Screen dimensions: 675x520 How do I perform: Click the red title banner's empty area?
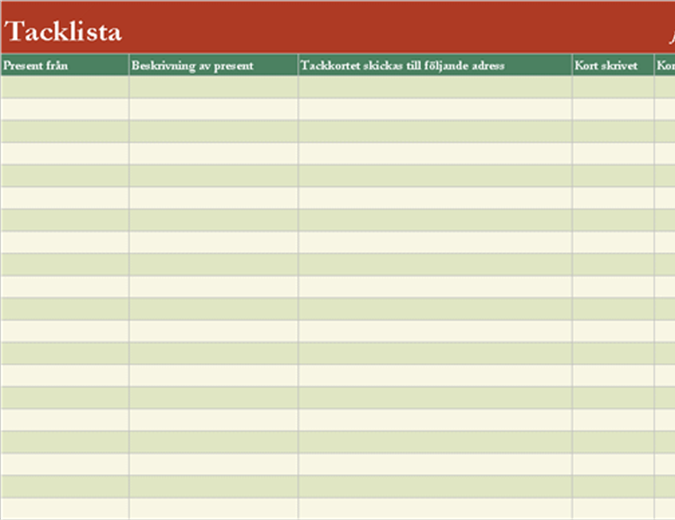click(x=400, y=28)
